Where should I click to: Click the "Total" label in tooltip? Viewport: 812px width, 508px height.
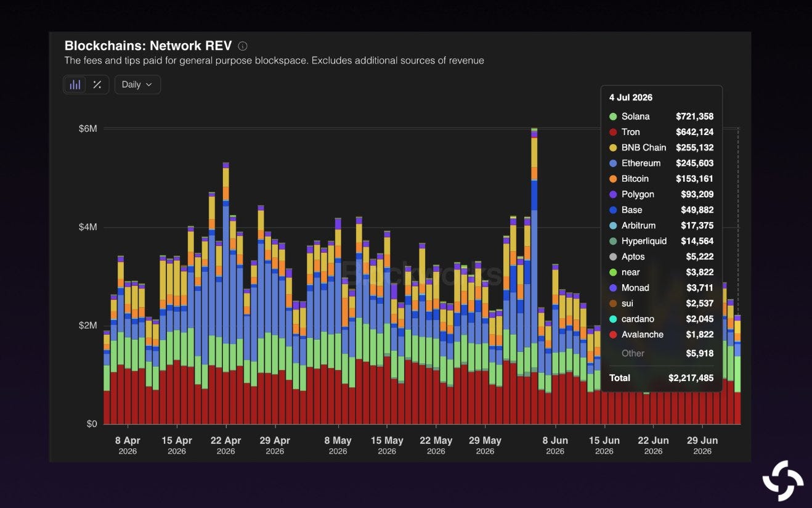tap(620, 378)
